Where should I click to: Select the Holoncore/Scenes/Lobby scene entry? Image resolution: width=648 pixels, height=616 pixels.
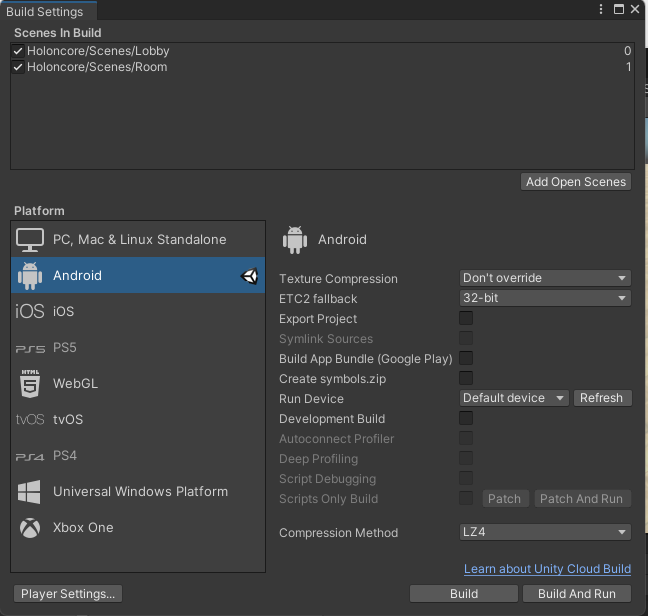[x=322, y=51]
